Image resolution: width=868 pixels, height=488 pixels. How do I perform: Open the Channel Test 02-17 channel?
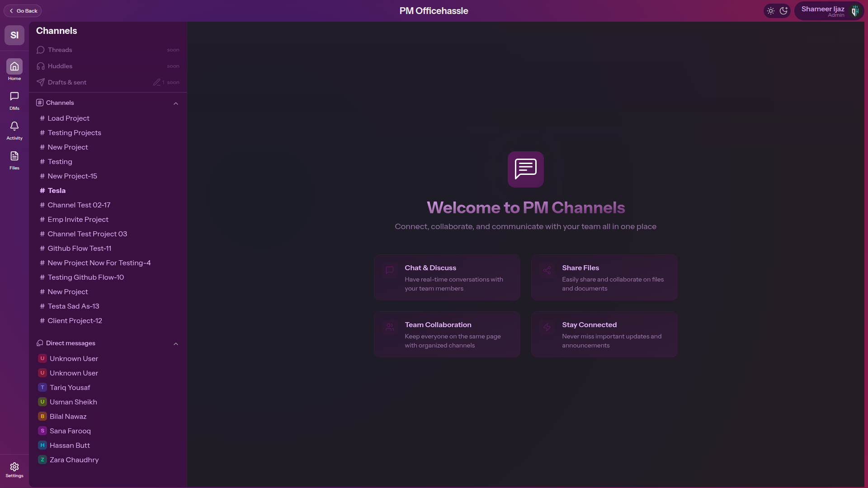tap(108, 205)
